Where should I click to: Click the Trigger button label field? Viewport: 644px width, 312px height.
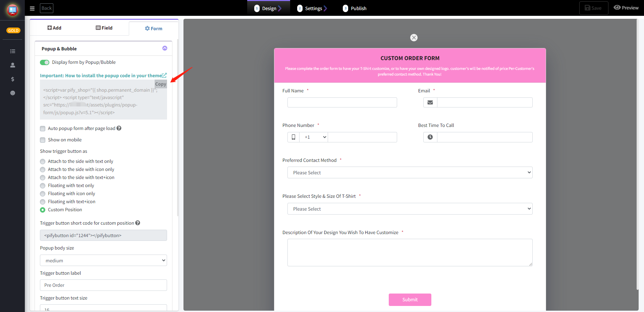(x=103, y=285)
